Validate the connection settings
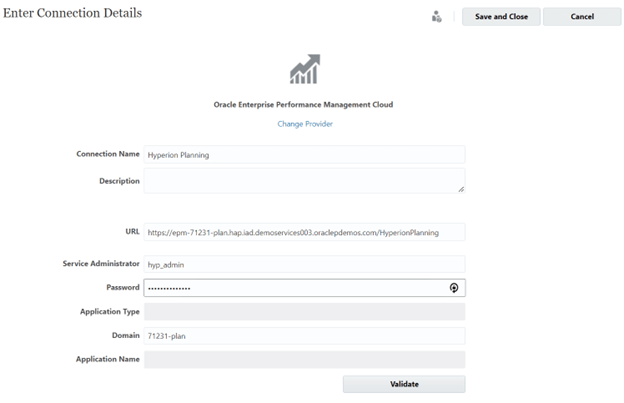 (404, 384)
